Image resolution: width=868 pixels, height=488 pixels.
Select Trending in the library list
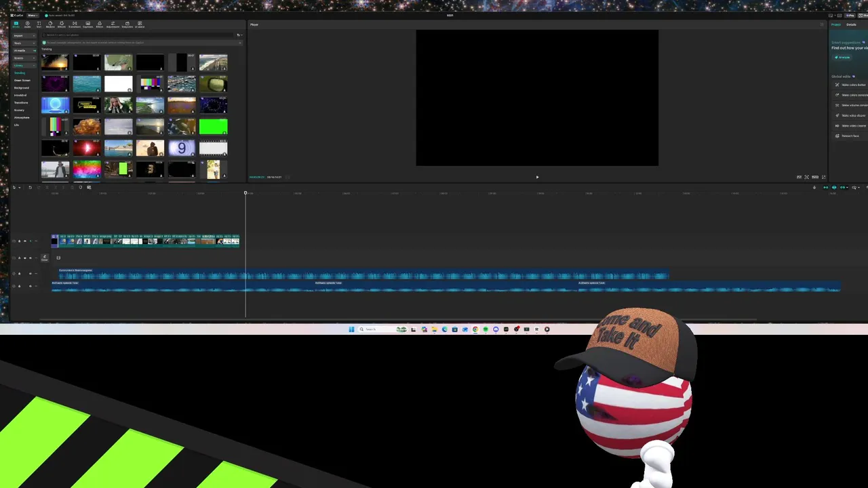20,73
